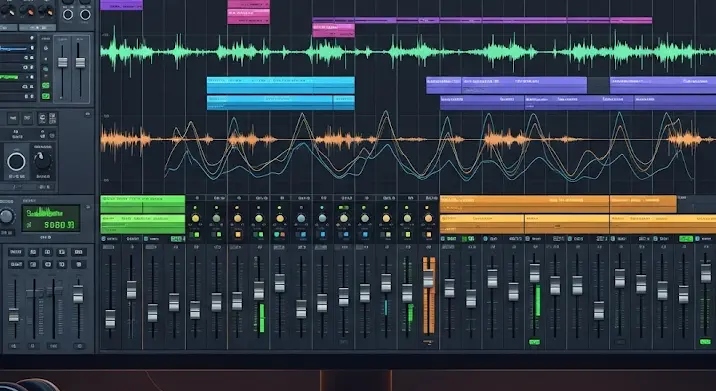716x391 pixels.
Task: Click the fader immediately left of the orange-highlighted channel
Action: (407, 293)
